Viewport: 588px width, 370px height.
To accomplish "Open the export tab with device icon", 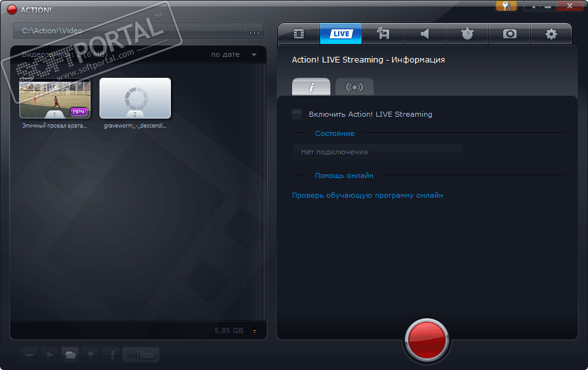I will [x=383, y=34].
